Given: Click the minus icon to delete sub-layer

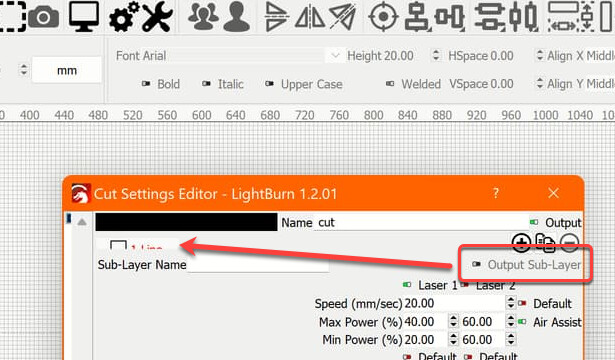Looking at the screenshot, I should (x=569, y=243).
